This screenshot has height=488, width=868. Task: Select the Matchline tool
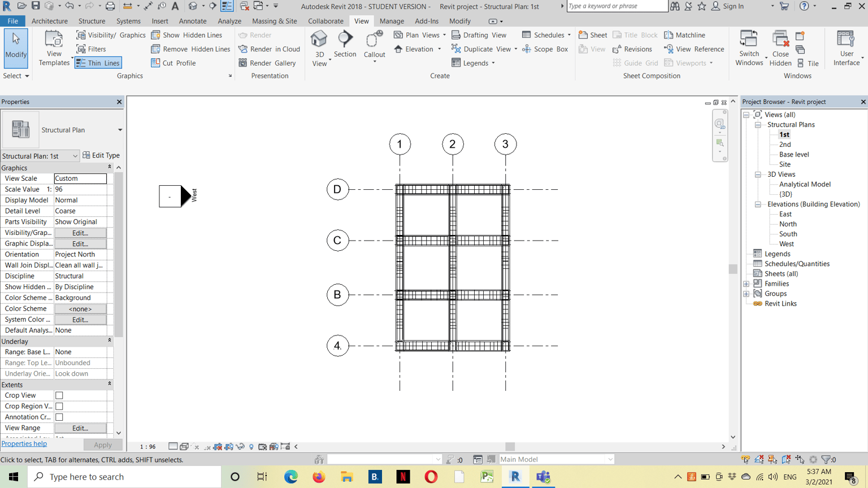(684, 35)
